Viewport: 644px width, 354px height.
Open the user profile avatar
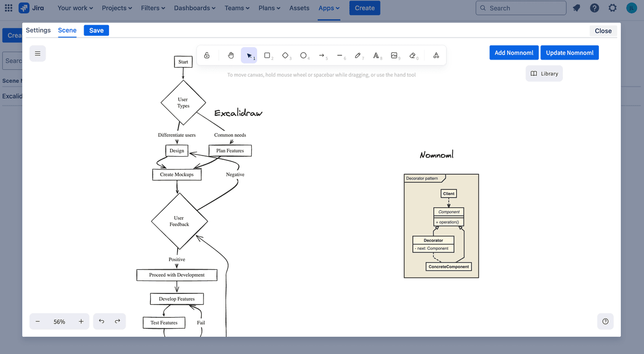point(632,8)
